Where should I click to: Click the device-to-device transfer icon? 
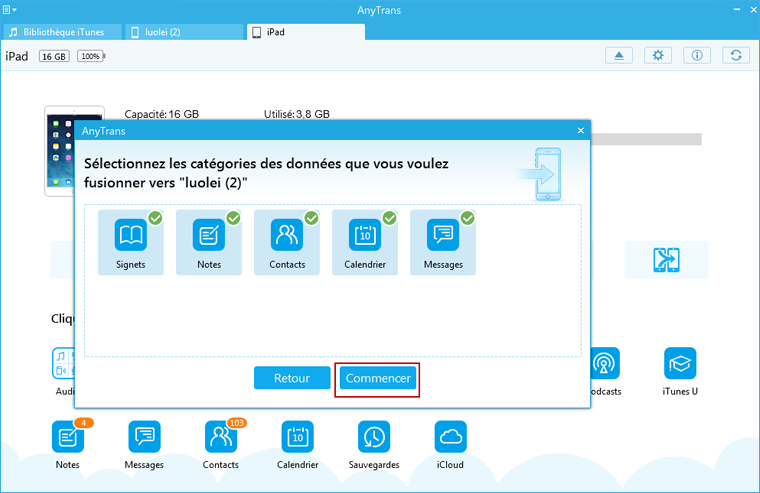(x=666, y=260)
